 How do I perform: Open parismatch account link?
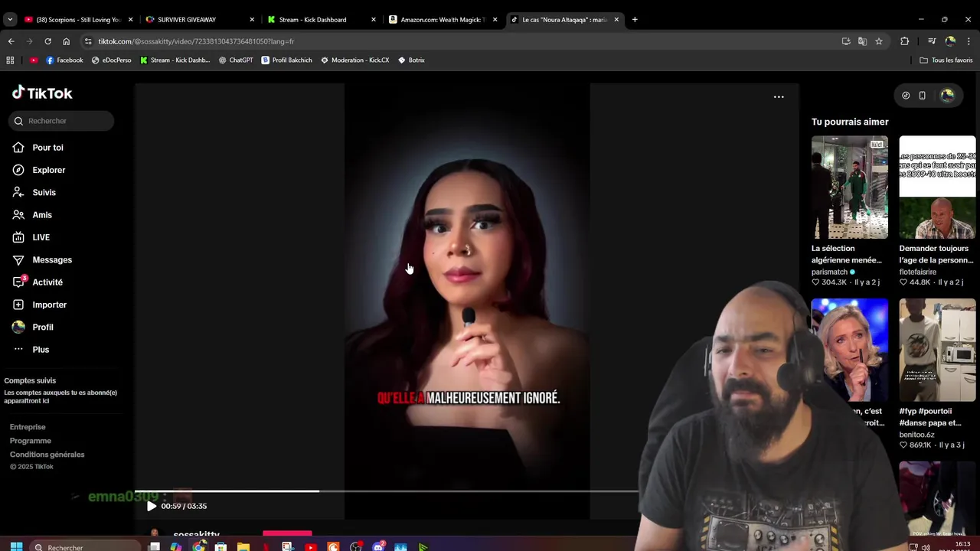[x=830, y=272]
